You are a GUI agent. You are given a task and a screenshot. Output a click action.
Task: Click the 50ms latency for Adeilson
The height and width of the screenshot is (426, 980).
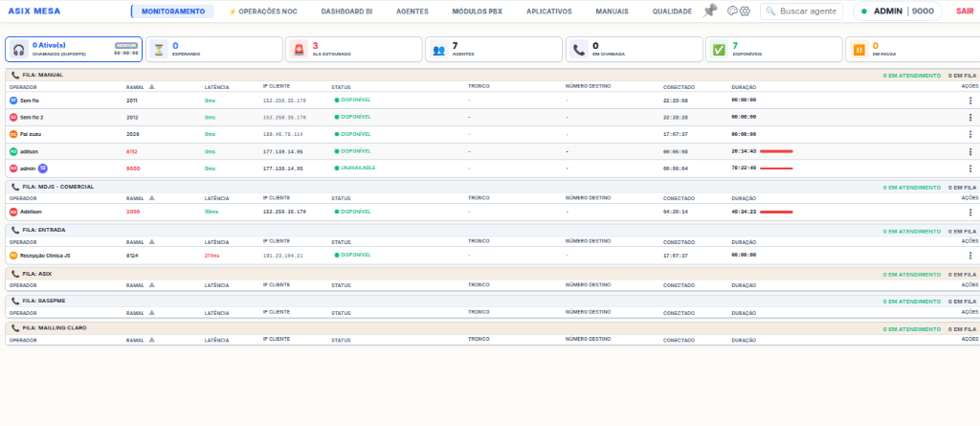[211, 213]
